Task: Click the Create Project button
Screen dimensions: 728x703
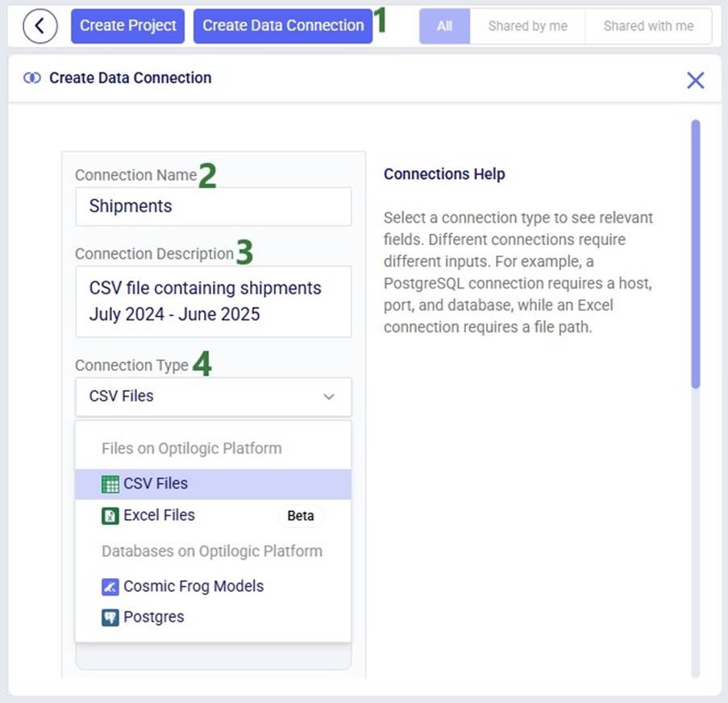Action: (x=127, y=26)
